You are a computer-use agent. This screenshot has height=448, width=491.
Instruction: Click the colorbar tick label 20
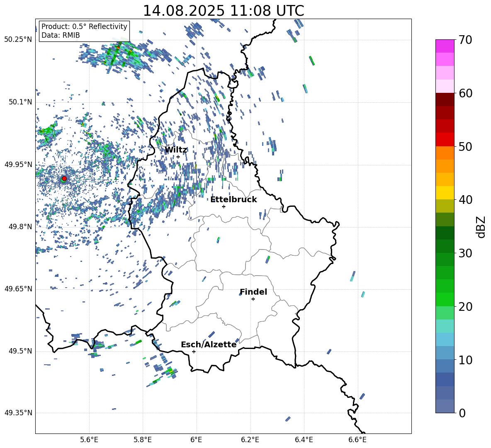pyautogui.click(x=466, y=306)
